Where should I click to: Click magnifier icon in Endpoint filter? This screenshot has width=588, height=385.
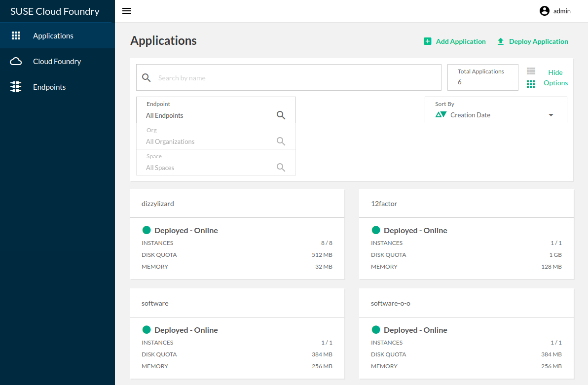click(281, 115)
